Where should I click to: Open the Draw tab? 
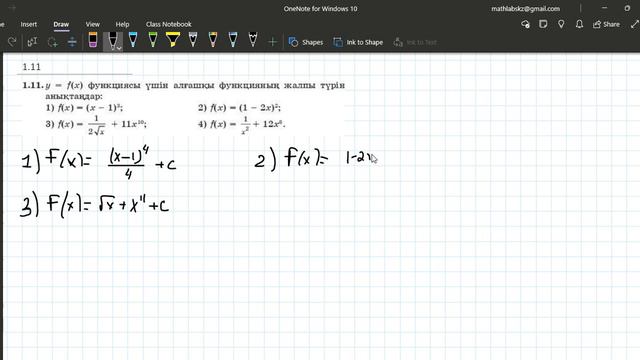pyautogui.click(x=61, y=24)
